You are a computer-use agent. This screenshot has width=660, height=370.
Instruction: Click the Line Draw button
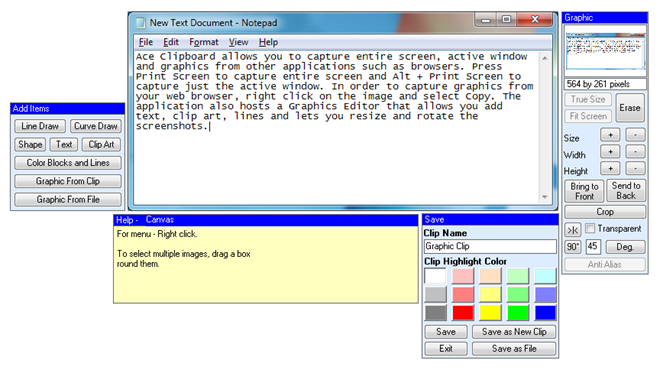(x=40, y=126)
